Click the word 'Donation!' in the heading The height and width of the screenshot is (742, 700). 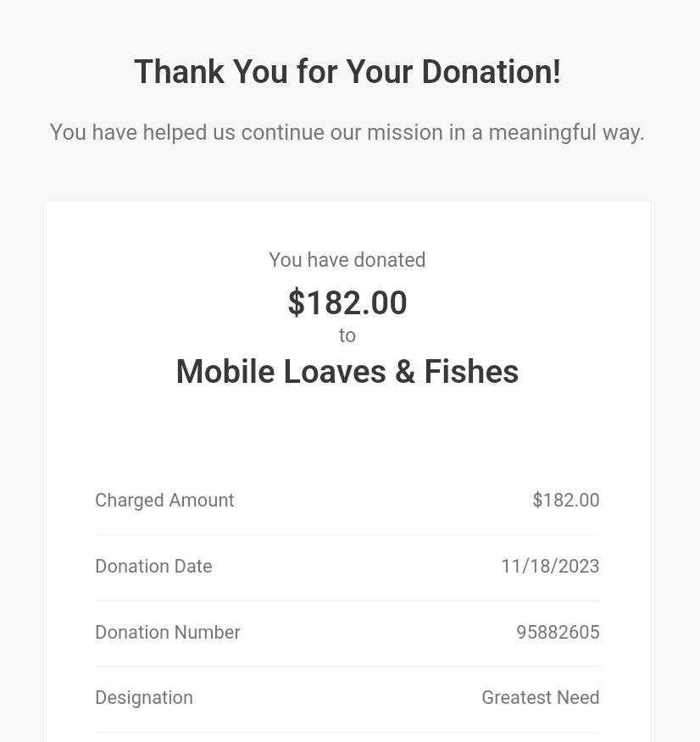[x=492, y=72]
